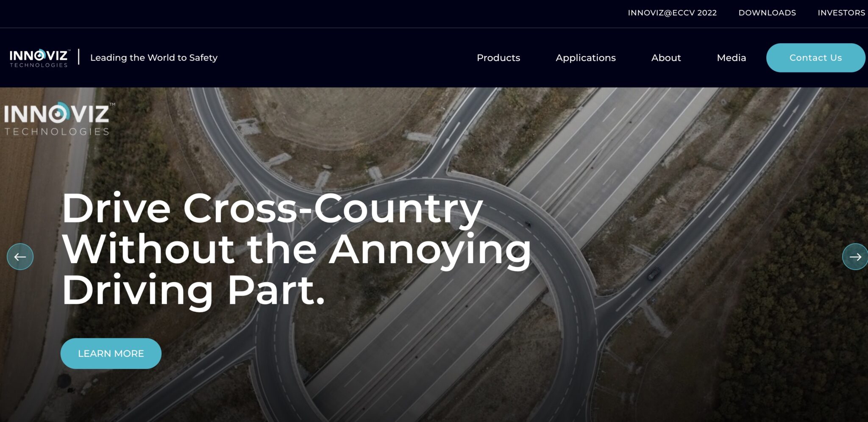
Task: Click the Innoviz Technologies header logo
Action: [x=39, y=58]
